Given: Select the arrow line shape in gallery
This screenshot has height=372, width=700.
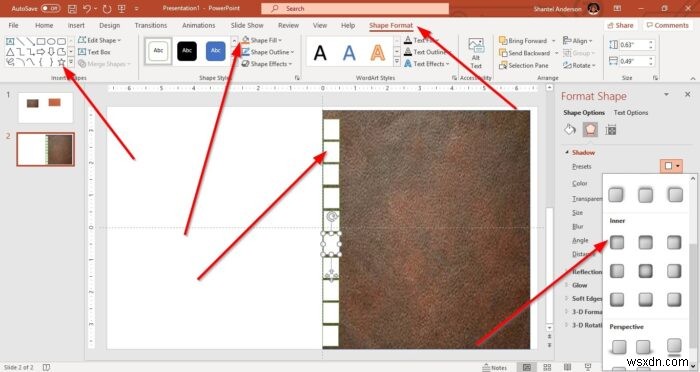Looking at the screenshot, I should coord(30,42).
